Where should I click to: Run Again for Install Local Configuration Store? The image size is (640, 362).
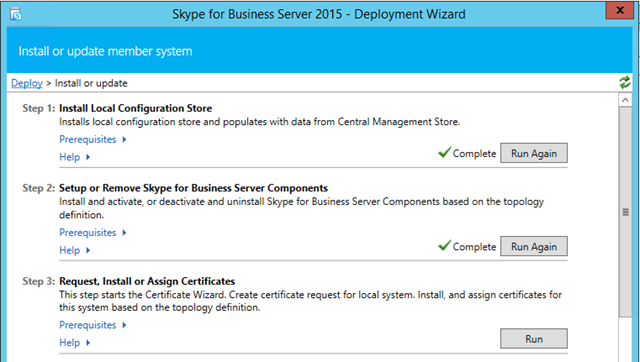tap(534, 153)
